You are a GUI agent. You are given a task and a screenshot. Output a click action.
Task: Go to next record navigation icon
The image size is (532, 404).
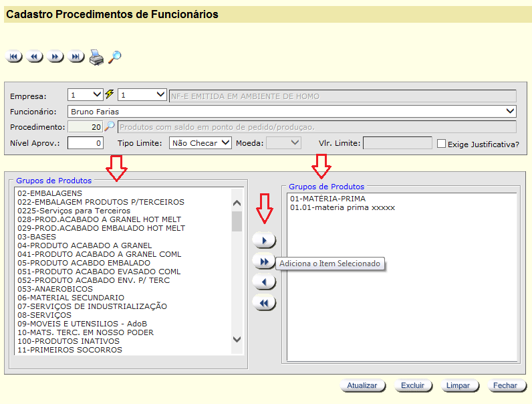(x=55, y=57)
